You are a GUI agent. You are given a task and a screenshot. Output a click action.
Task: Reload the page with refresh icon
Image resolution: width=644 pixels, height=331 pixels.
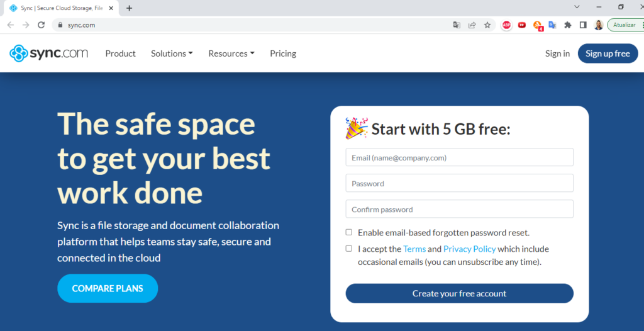point(41,25)
